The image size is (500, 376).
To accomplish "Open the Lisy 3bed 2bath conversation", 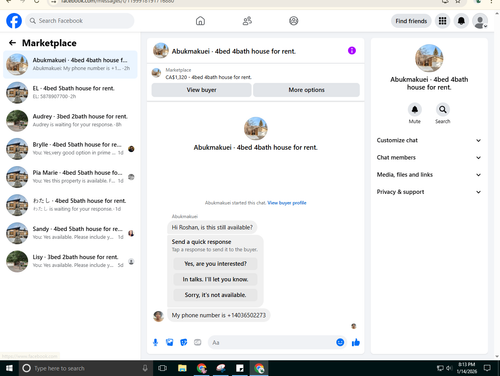I will point(70,261).
